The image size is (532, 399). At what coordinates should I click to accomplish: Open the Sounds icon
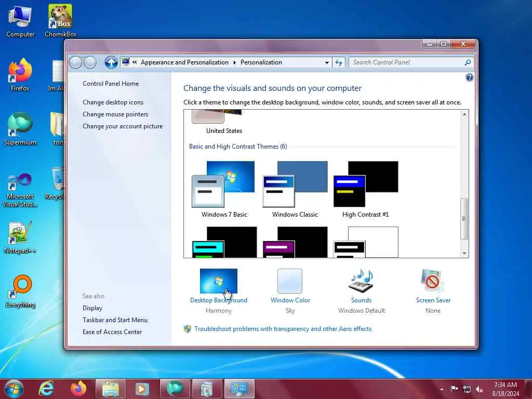361,281
